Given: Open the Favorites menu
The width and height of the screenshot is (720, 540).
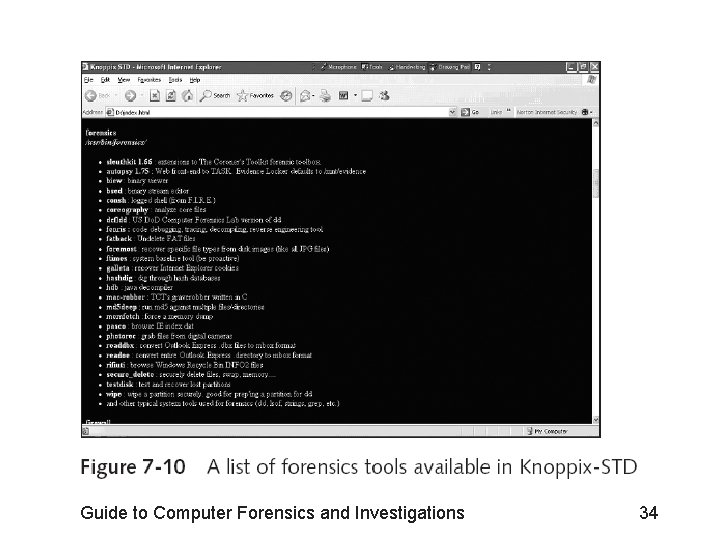Looking at the screenshot, I should point(149,80).
